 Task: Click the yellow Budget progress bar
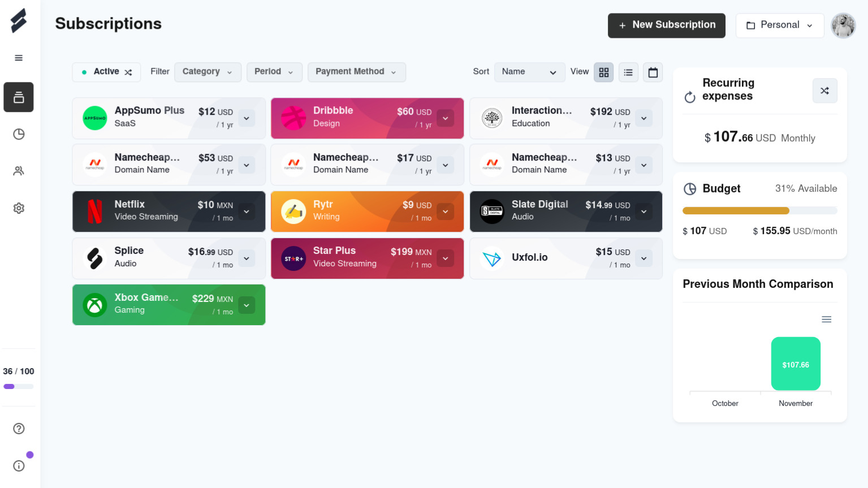[735, 210]
